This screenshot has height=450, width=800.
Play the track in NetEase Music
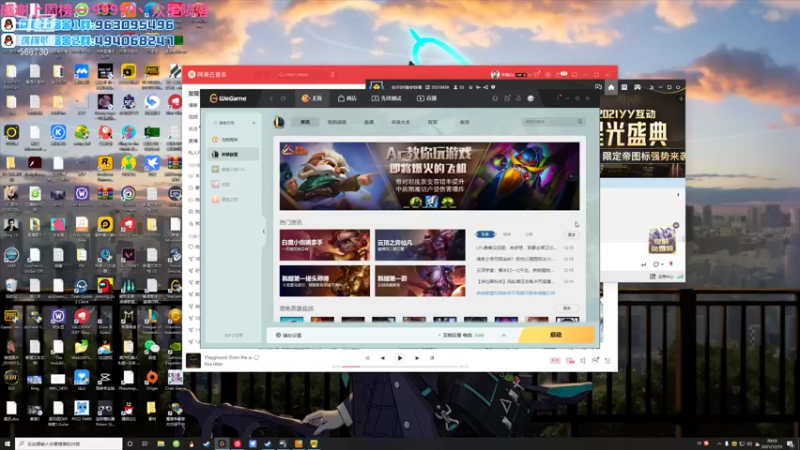[x=399, y=358]
